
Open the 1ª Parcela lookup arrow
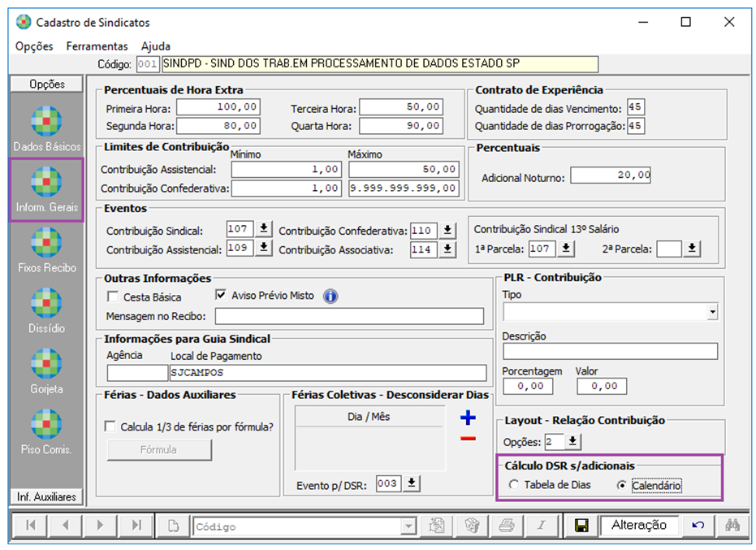[x=566, y=249]
